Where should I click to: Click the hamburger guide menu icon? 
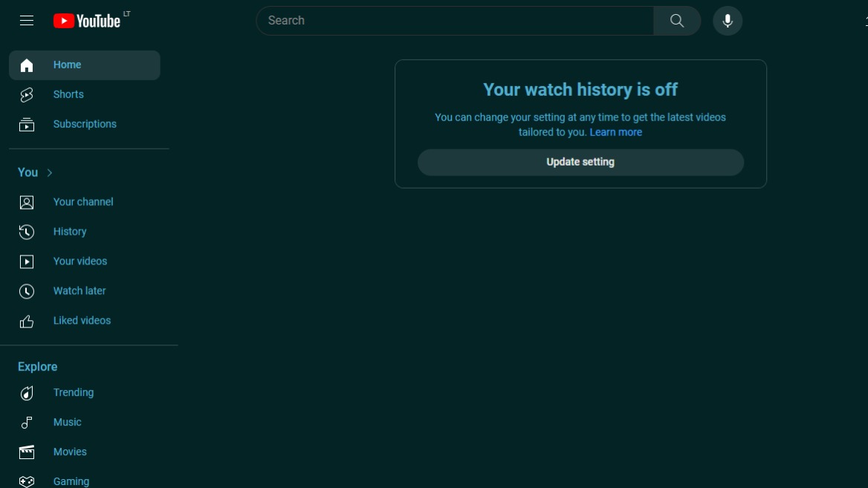pos(27,21)
